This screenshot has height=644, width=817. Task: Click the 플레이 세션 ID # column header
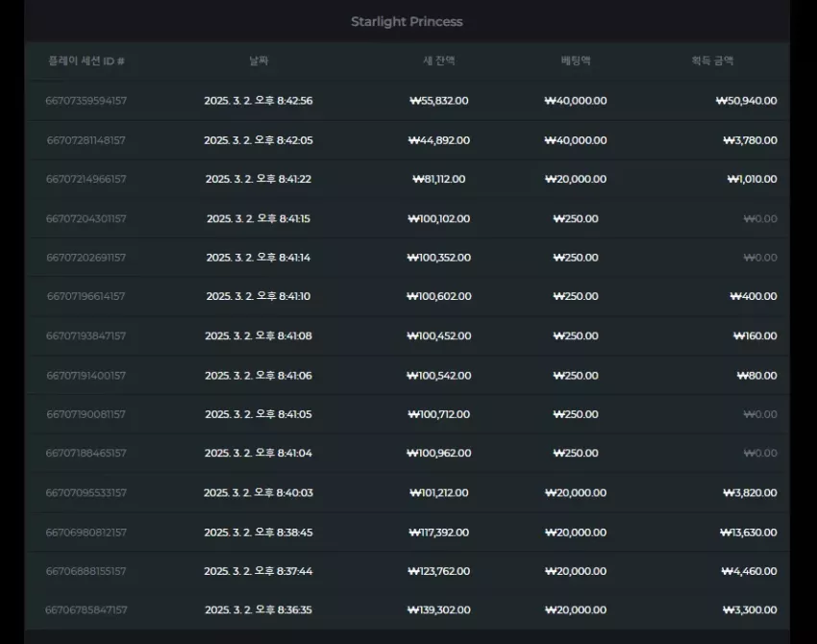click(x=87, y=61)
